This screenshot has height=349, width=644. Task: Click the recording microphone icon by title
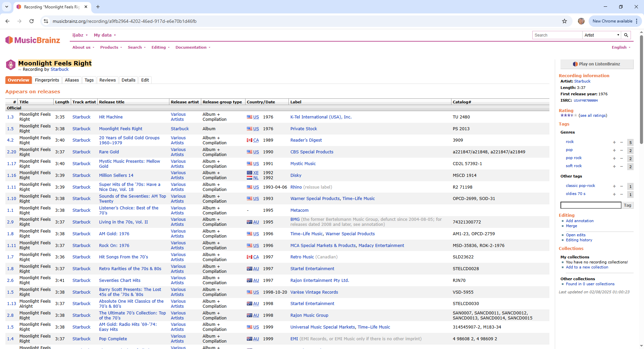pos(11,64)
